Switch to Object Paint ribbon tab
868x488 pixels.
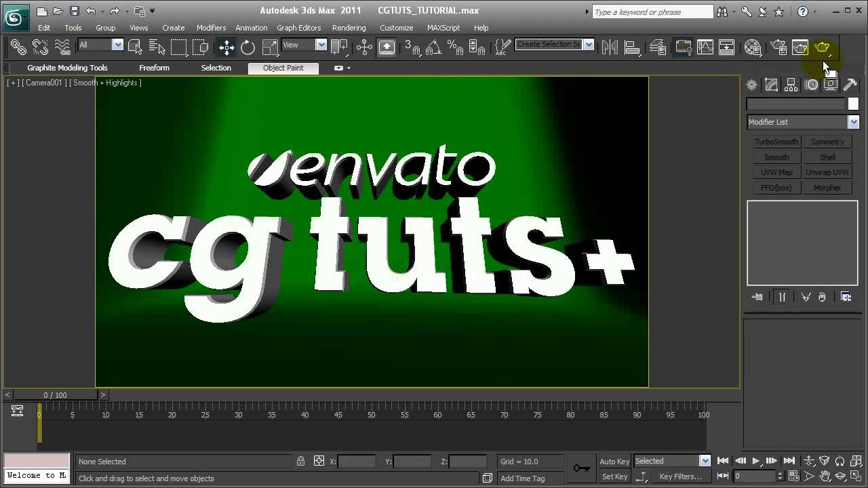tap(283, 68)
